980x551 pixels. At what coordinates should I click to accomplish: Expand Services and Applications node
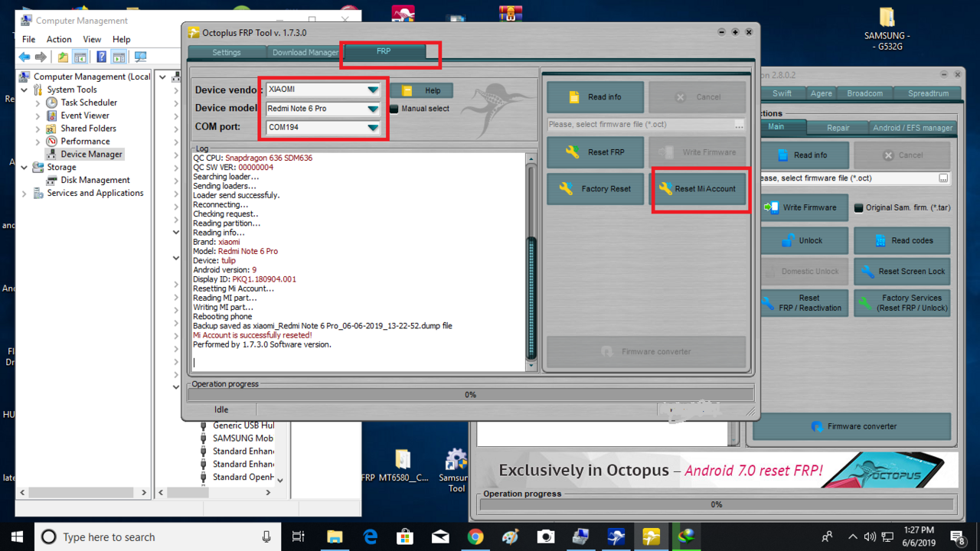point(24,193)
